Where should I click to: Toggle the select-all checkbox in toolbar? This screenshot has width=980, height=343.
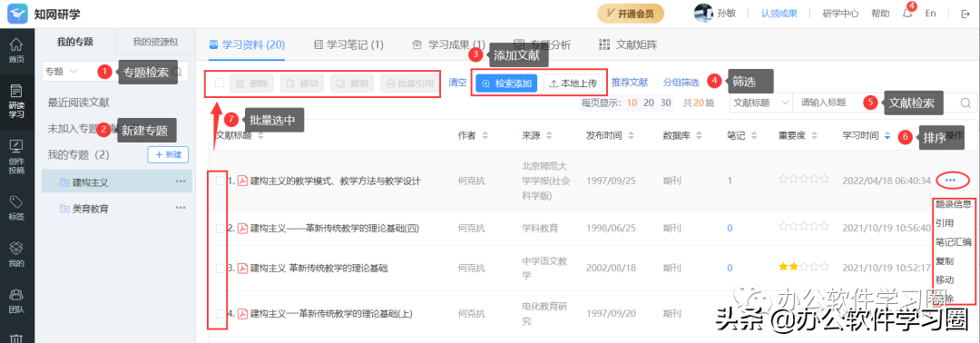point(220,83)
